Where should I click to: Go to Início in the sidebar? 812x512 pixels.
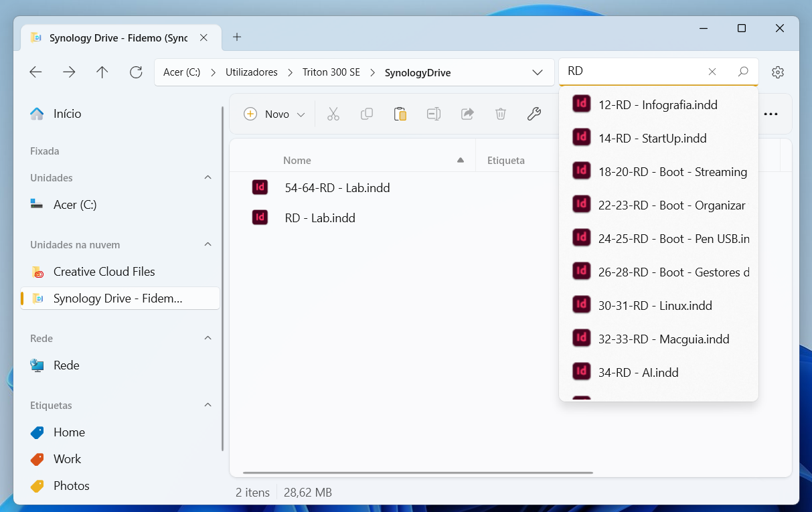pos(120,114)
